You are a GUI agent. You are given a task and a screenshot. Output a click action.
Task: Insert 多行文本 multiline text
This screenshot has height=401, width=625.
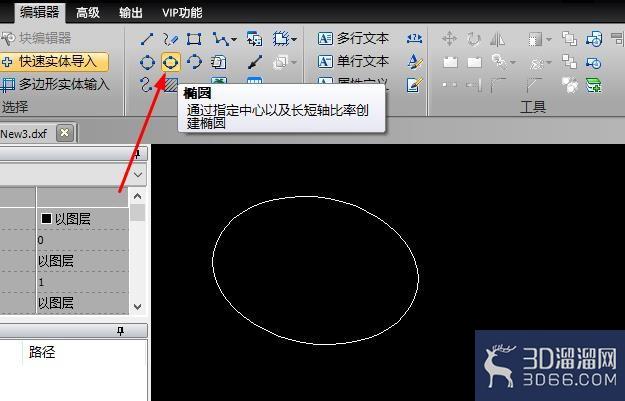(x=353, y=39)
